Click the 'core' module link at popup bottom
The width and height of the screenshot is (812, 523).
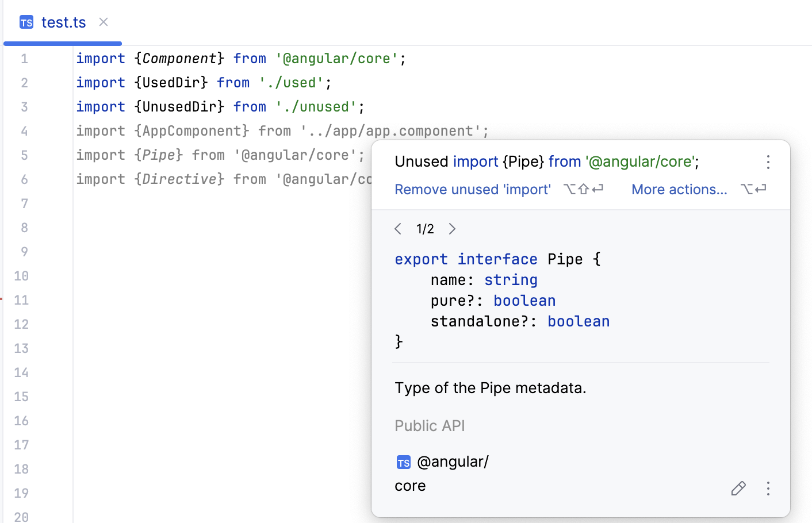click(x=409, y=486)
